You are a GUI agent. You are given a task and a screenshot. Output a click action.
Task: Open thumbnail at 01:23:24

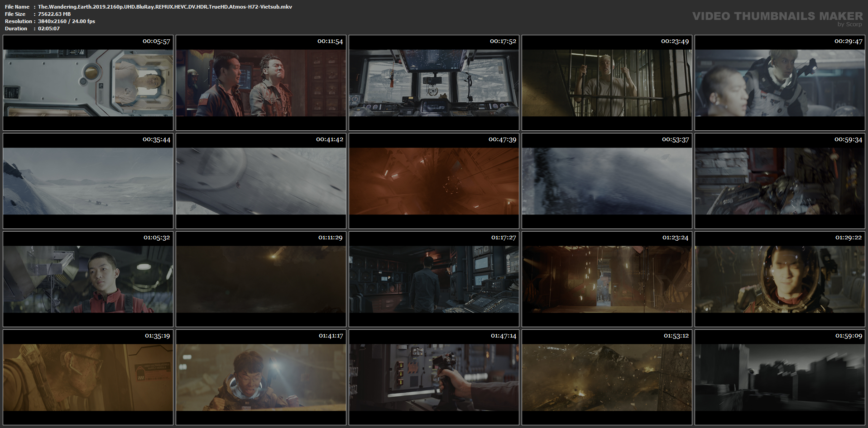coord(607,279)
